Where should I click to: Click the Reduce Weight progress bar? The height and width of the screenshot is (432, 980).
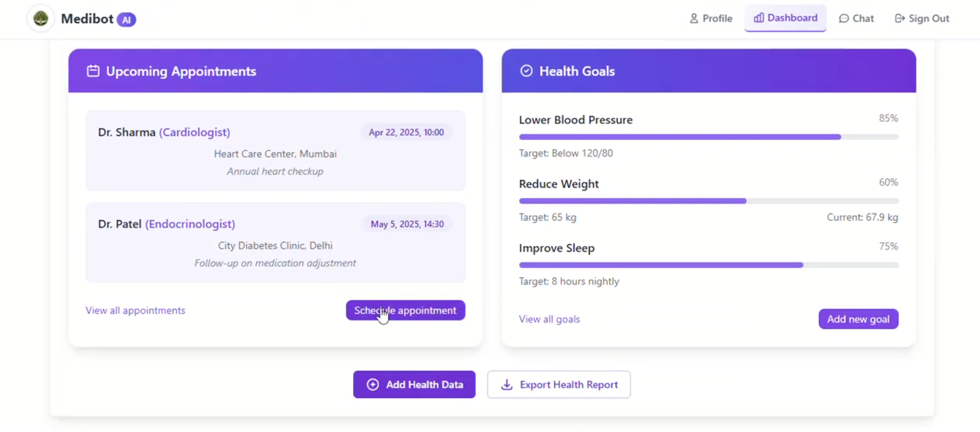pyautogui.click(x=708, y=200)
